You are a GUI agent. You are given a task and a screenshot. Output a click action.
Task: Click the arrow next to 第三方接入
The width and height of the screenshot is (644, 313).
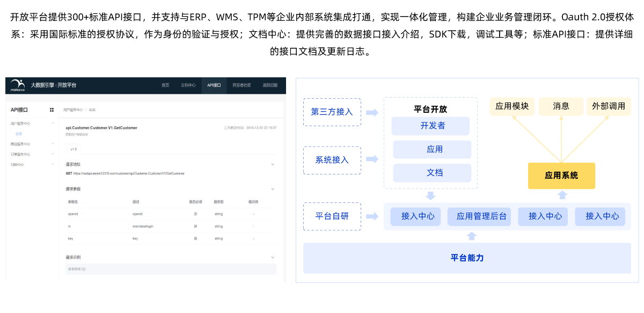pos(372,112)
